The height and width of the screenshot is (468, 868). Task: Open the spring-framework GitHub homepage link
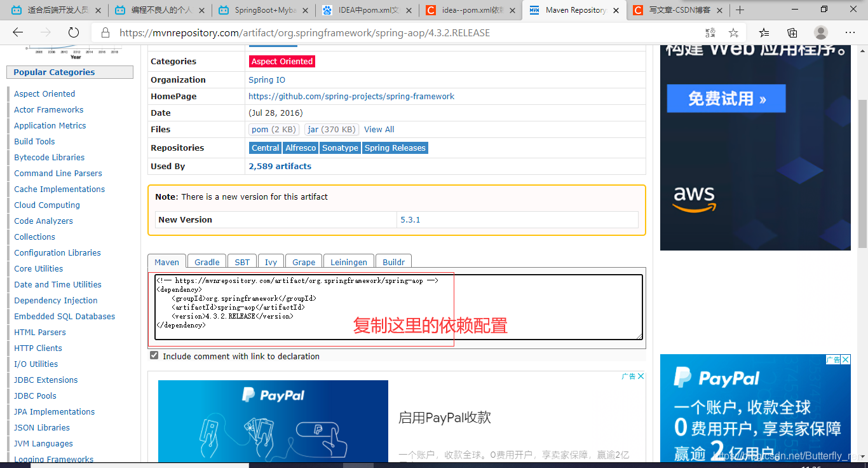[351, 96]
